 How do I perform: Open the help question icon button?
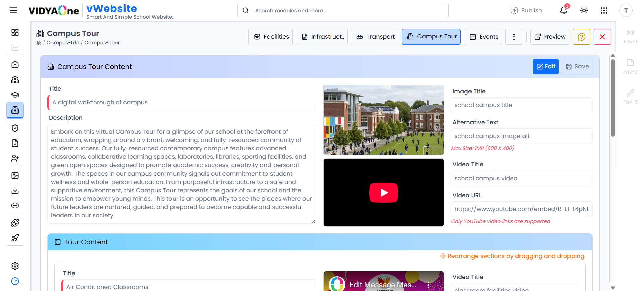pos(582,37)
